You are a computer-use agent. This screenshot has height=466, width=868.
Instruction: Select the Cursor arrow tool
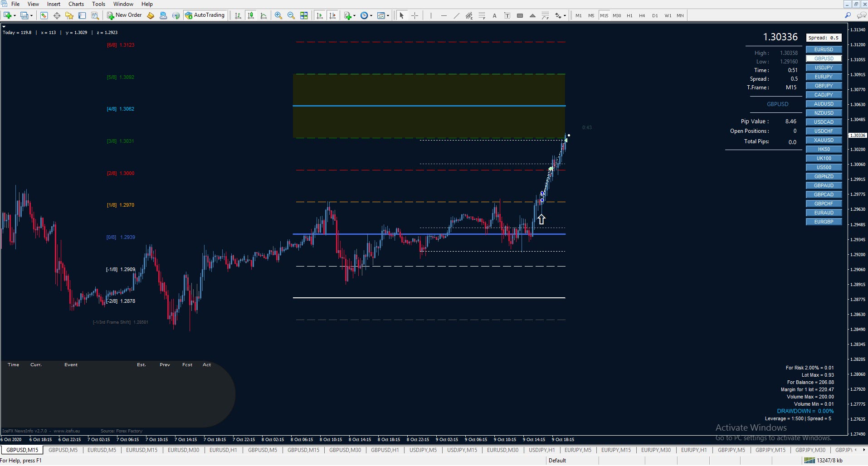click(x=401, y=15)
